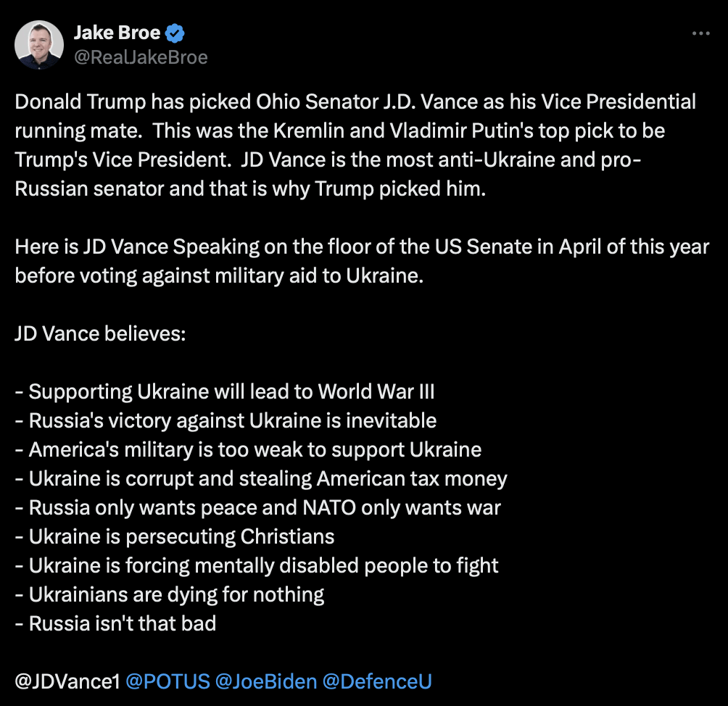Click the bullet about Russia's inevitable victory
The width and height of the screenshot is (728, 706).
[x=226, y=420]
